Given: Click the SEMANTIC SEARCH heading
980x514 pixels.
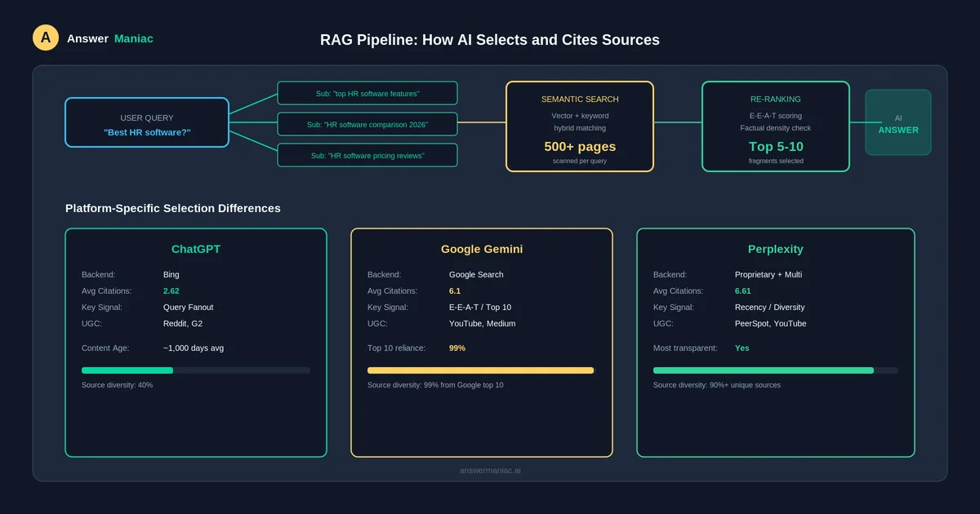Looking at the screenshot, I should pyautogui.click(x=580, y=99).
